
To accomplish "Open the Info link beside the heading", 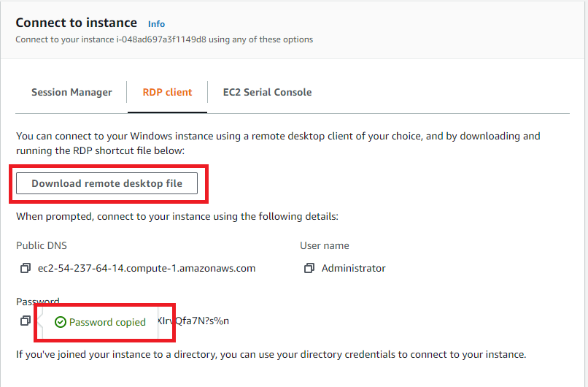I will 157,23.
